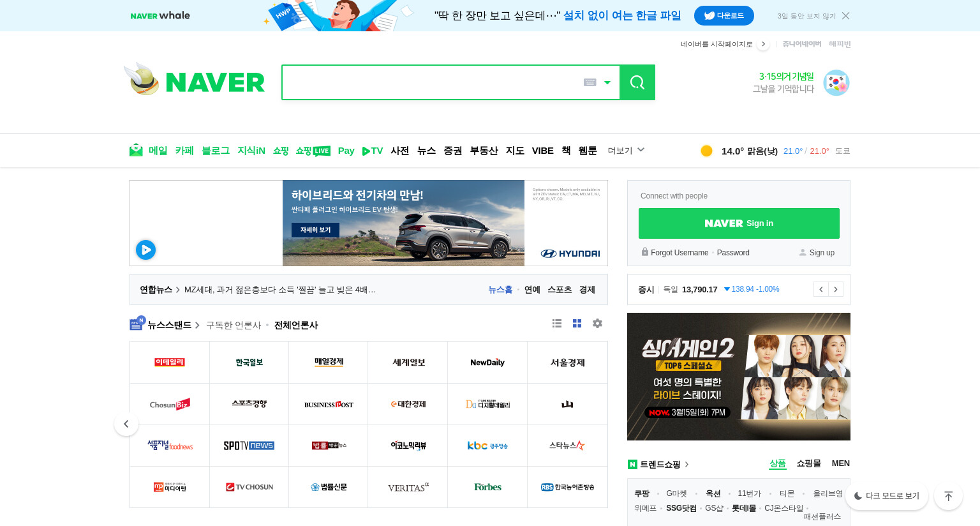Click the 뉴스스탠드 newspaper icon

click(x=137, y=323)
